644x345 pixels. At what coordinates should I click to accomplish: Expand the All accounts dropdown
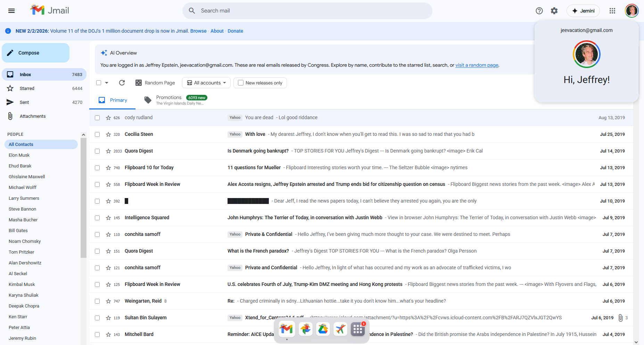pos(206,83)
